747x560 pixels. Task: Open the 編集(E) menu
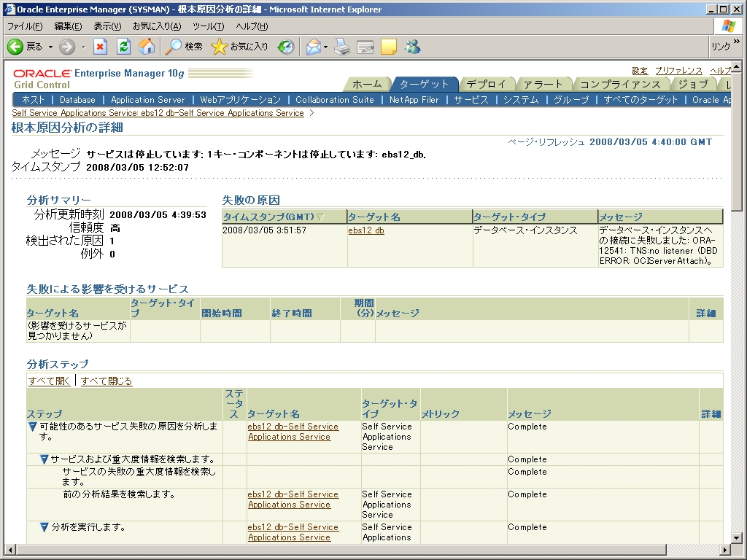(68, 27)
